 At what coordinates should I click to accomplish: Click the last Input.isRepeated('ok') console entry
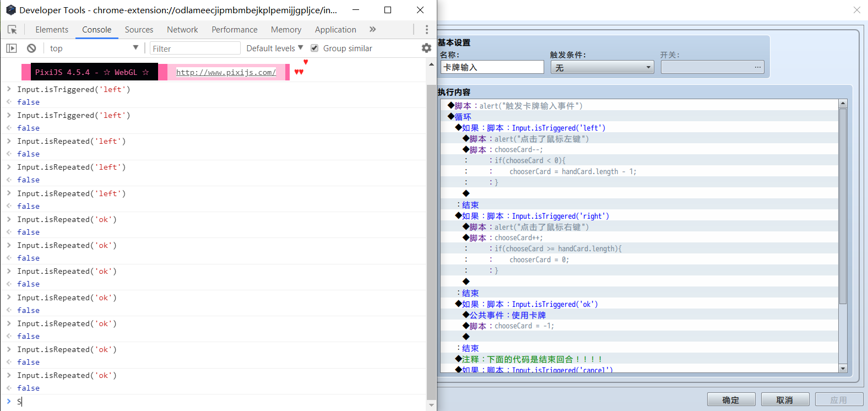67,375
